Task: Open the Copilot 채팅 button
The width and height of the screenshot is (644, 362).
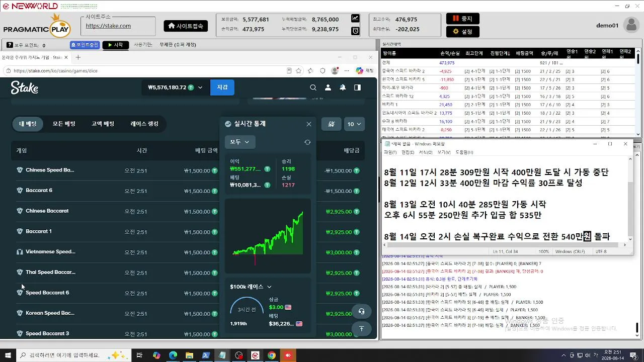Action: coord(365,71)
